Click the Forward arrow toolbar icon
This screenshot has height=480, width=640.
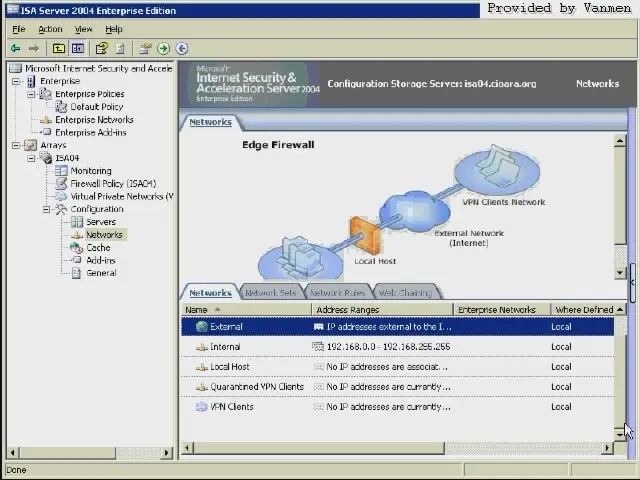pyautogui.click(x=34, y=49)
